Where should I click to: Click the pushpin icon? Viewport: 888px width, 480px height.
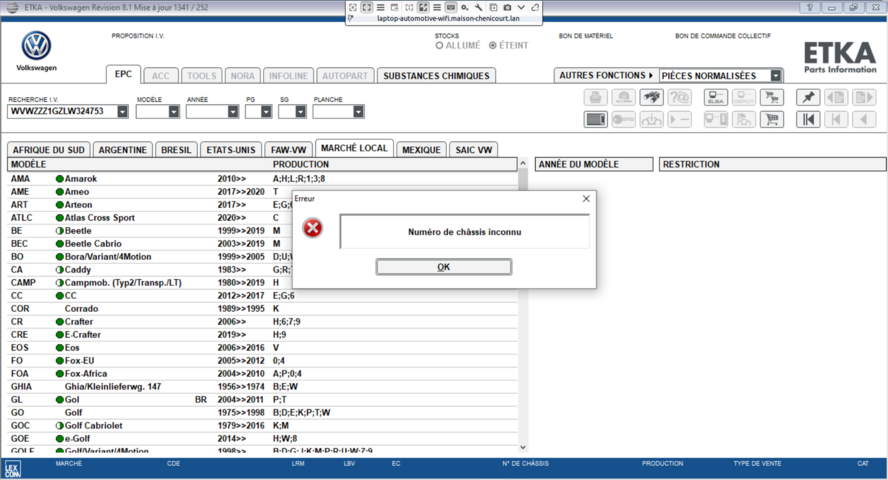tap(808, 97)
